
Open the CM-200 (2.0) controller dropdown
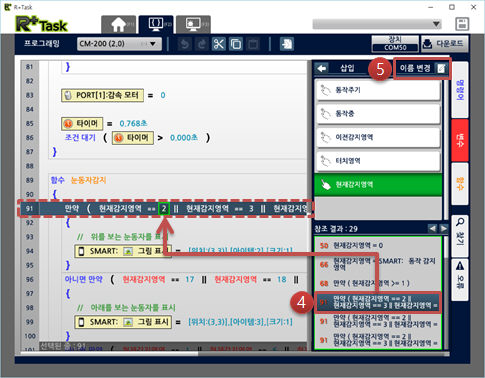119,44
